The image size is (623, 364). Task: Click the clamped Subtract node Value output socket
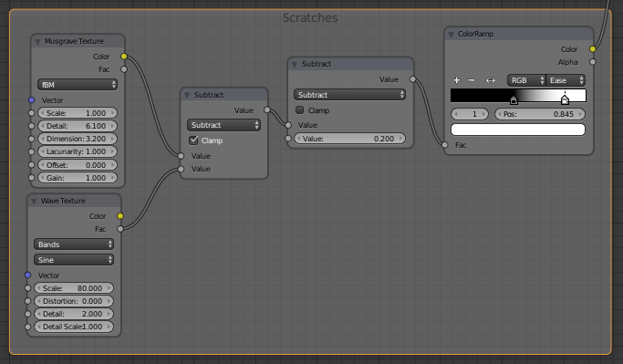click(x=267, y=110)
